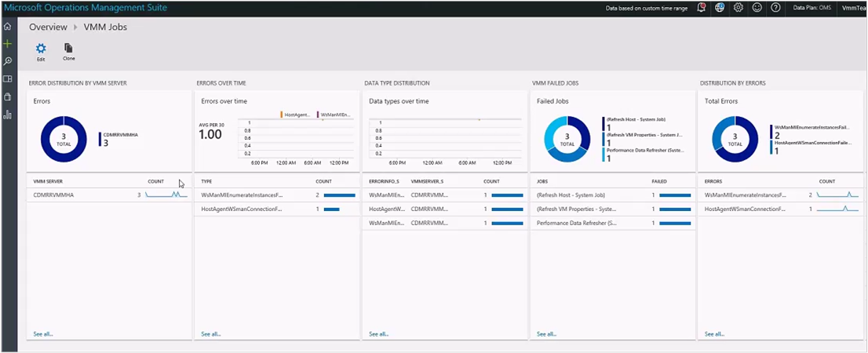Screen dimensions: 868x353
Task: Click HostAgentWSmanConnectionFaile legend entry in Total Errors
Action: (810, 147)
